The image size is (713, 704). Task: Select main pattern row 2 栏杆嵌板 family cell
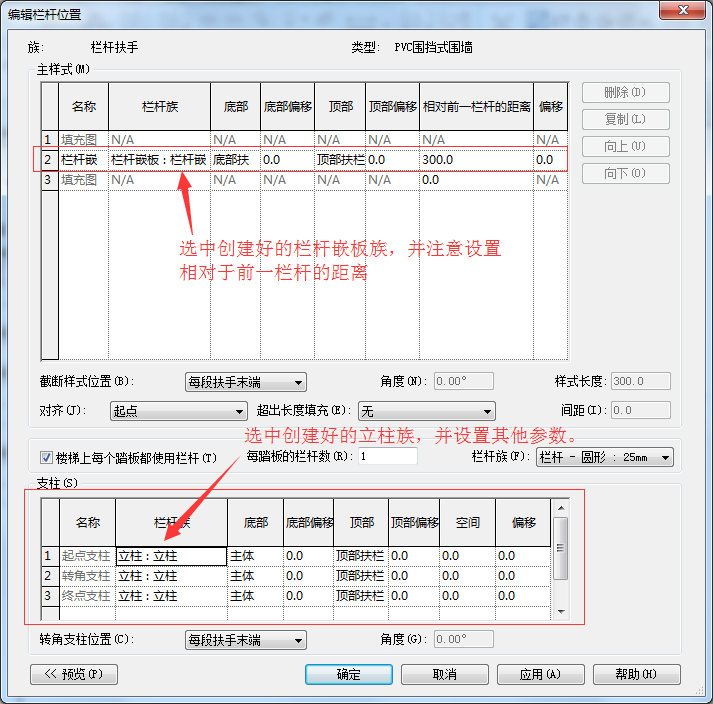coord(159,160)
